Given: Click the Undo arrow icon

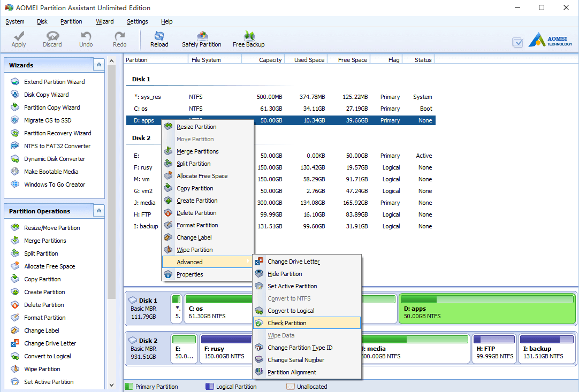Looking at the screenshot, I should [x=86, y=36].
